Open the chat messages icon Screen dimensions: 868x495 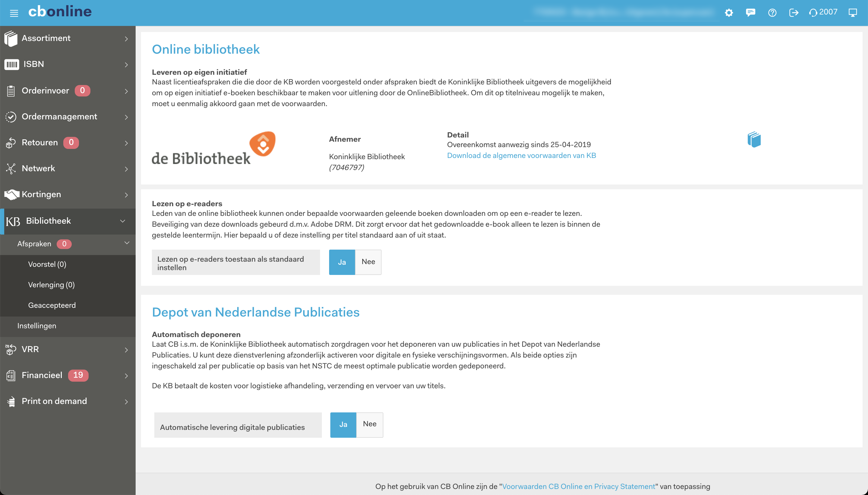tap(750, 13)
